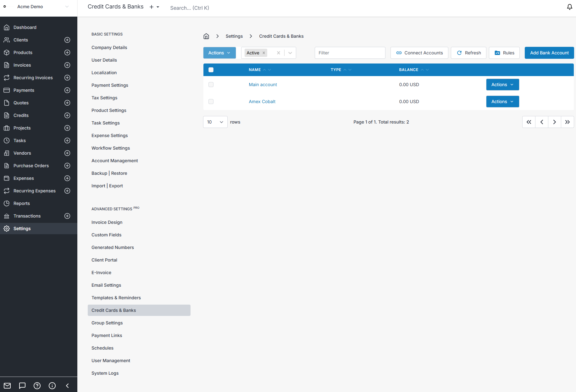Click the plus icon next to Clients

67,40
